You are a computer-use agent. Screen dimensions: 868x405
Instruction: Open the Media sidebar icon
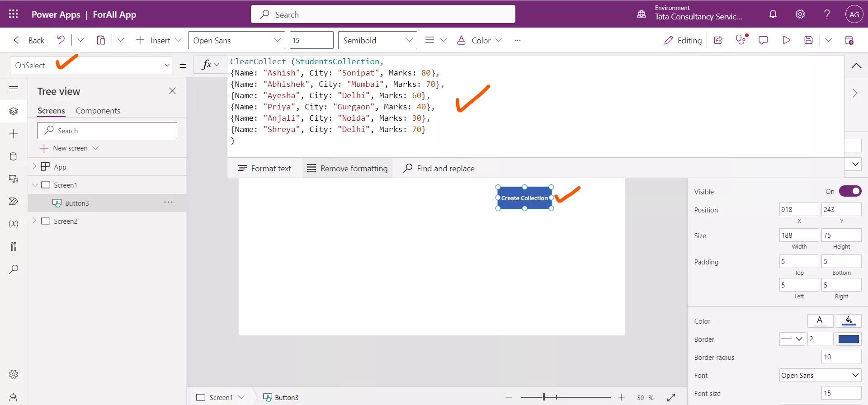14,179
